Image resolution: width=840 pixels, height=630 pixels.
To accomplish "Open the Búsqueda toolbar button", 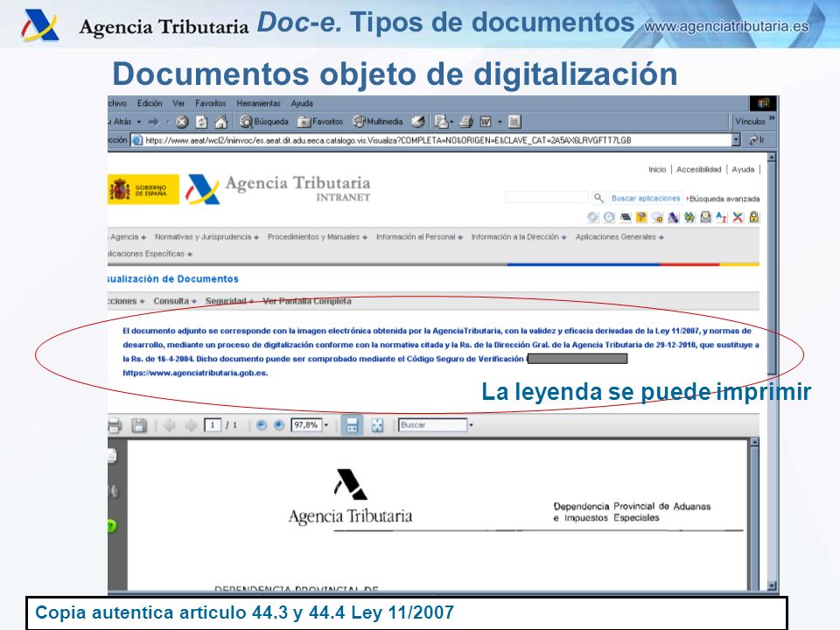I will tap(264, 122).
